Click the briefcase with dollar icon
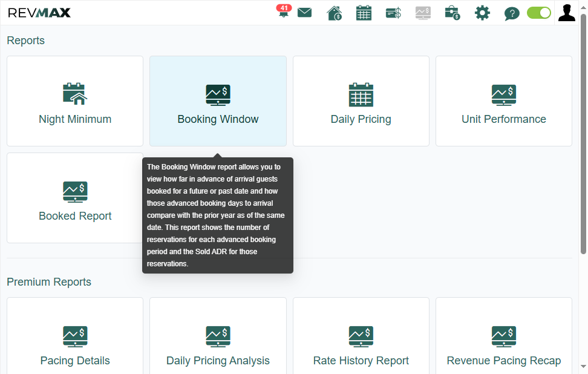 pyautogui.click(x=452, y=13)
